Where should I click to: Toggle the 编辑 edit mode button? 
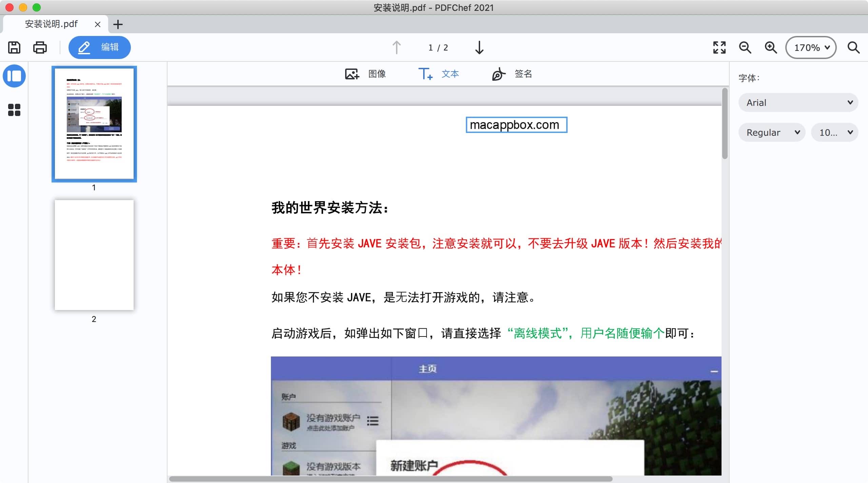pyautogui.click(x=99, y=47)
